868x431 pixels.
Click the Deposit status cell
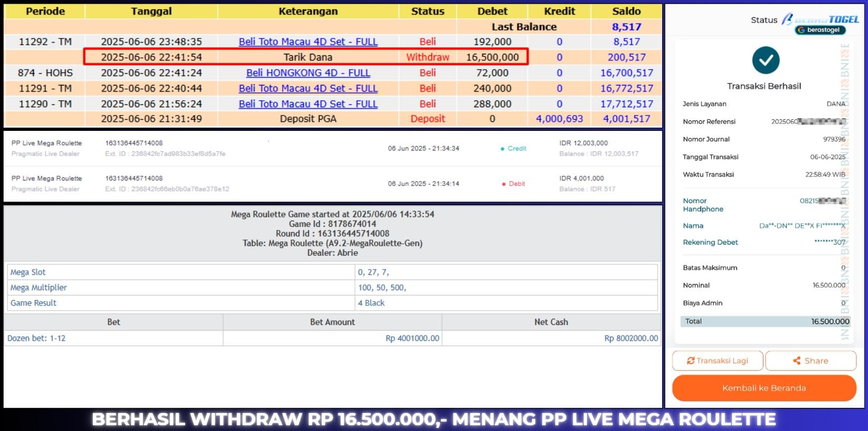[x=428, y=119]
